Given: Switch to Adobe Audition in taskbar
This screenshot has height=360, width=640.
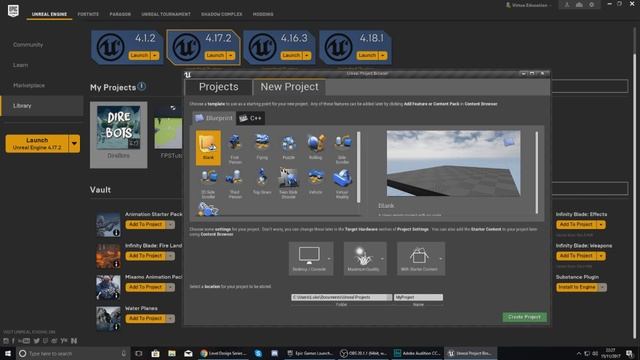Looking at the screenshot, I should tap(417, 353).
